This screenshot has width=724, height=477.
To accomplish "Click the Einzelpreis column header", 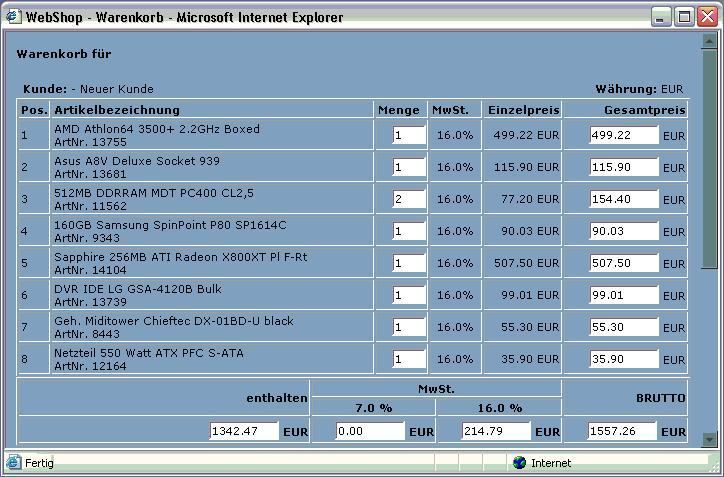I will [524, 110].
